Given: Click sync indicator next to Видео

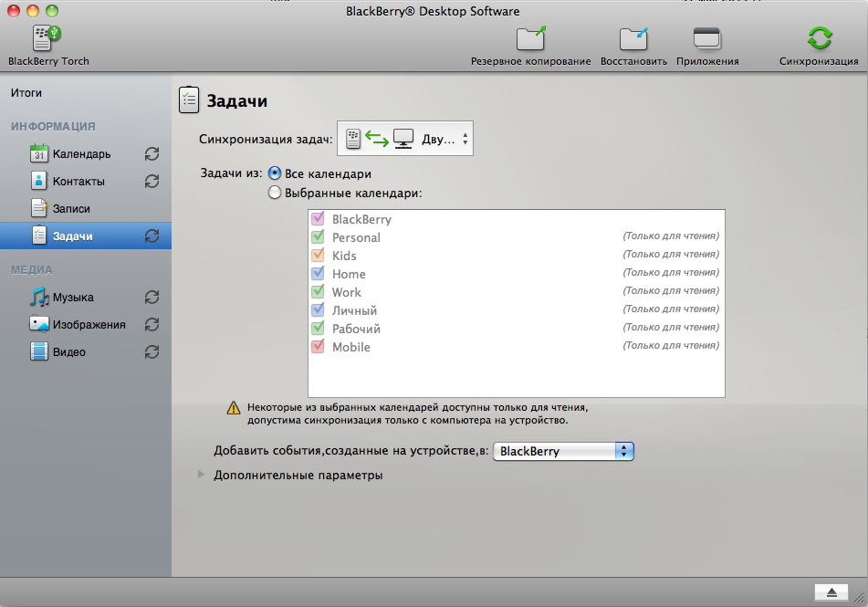Looking at the screenshot, I should click(152, 351).
